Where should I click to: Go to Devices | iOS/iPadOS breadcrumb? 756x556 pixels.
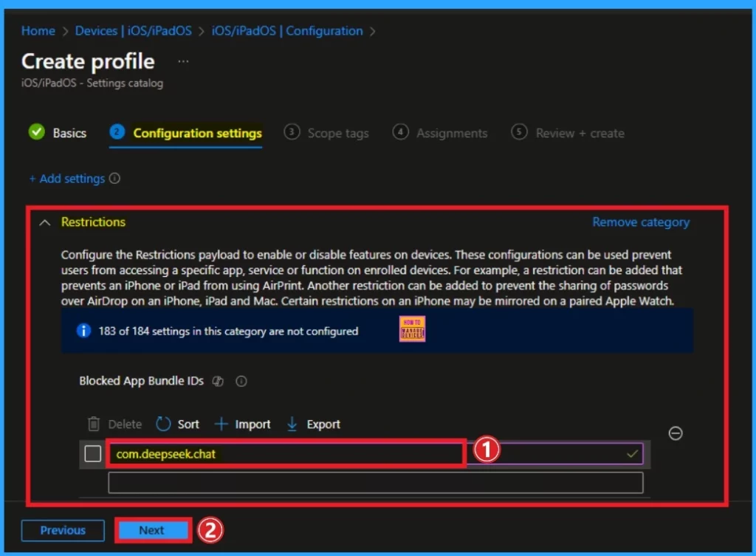point(133,31)
